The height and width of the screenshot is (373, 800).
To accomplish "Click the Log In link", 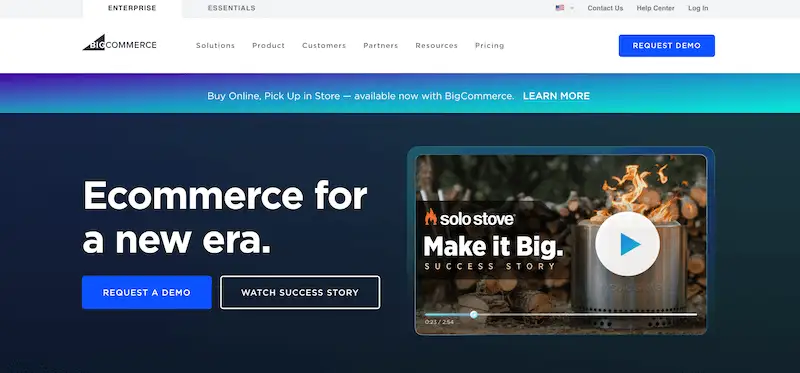I will pos(698,8).
